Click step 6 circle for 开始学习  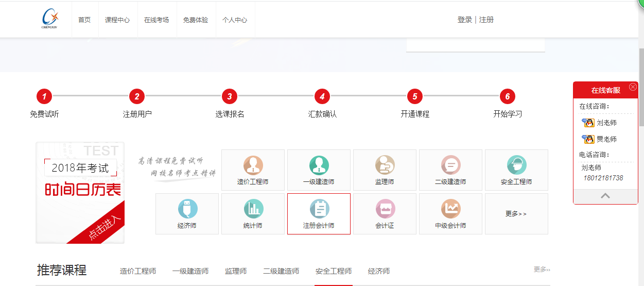point(508,96)
